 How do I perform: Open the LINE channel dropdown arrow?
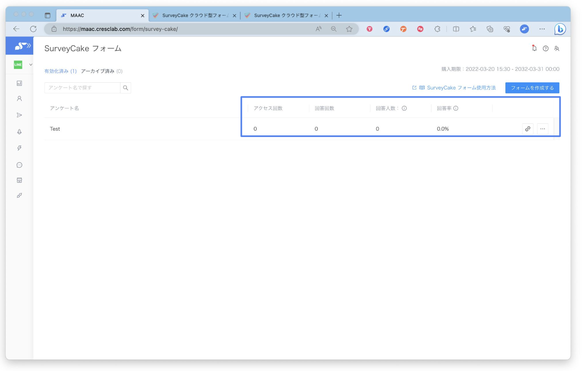click(x=31, y=65)
